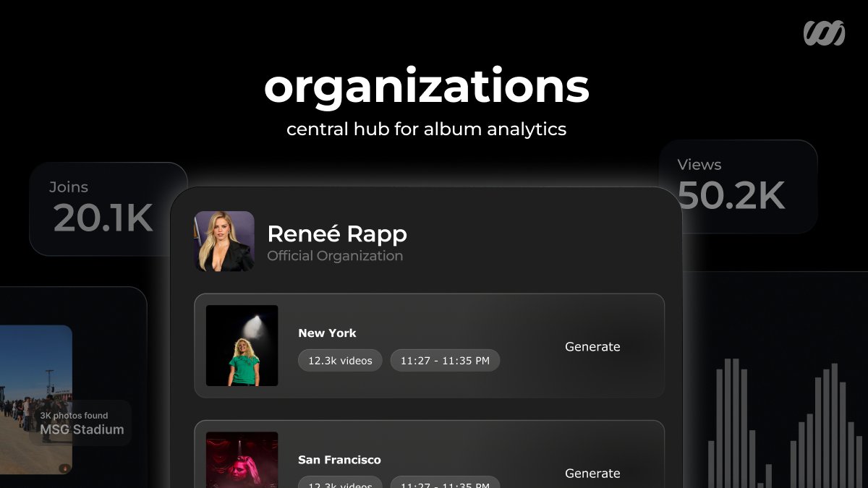Select the 11:27 - 11:35 PM tag under New York
The image size is (868, 488).
pos(445,360)
